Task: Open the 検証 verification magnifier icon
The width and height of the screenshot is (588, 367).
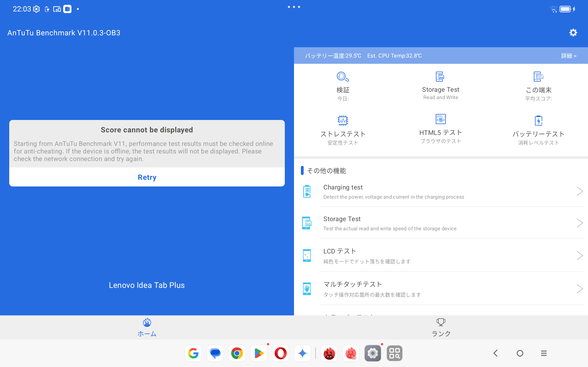Action: pyautogui.click(x=343, y=77)
